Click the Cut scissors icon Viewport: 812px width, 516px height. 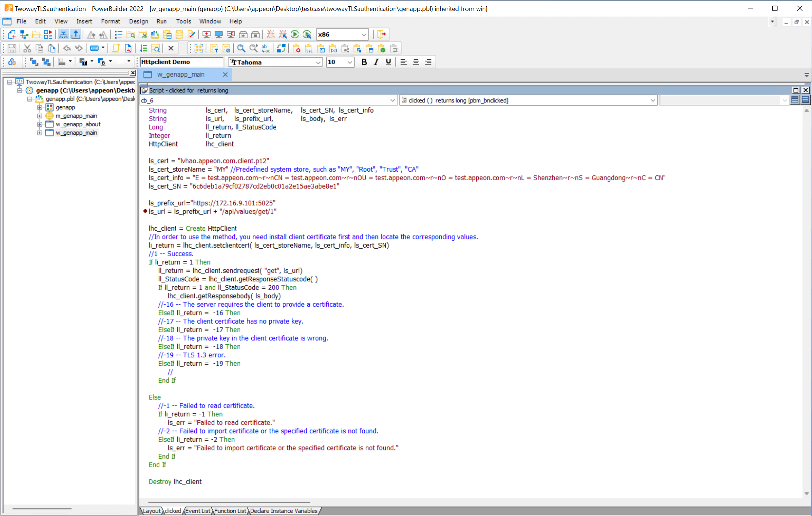pos(27,49)
